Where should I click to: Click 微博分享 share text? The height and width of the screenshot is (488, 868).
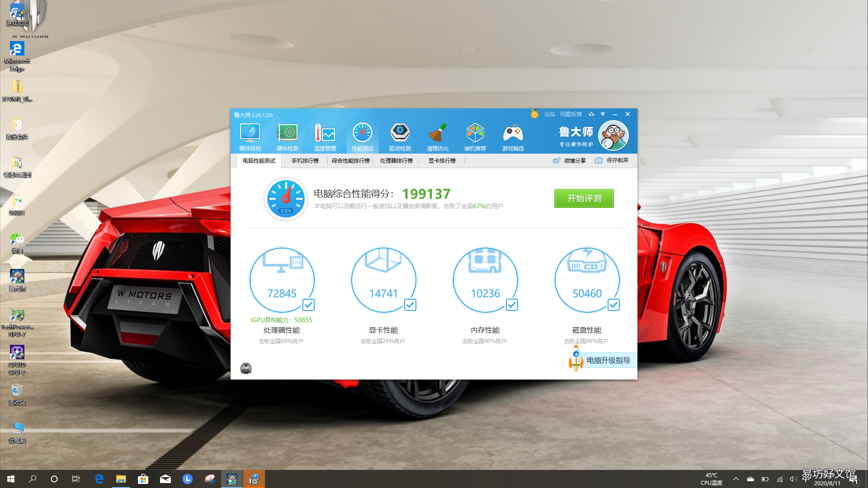pyautogui.click(x=575, y=161)
